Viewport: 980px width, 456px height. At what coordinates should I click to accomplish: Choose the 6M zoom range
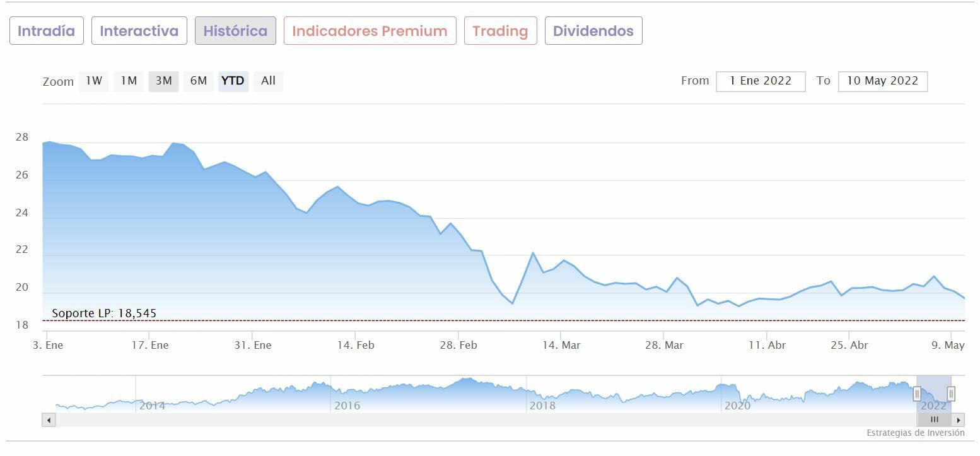pos(199,81)
